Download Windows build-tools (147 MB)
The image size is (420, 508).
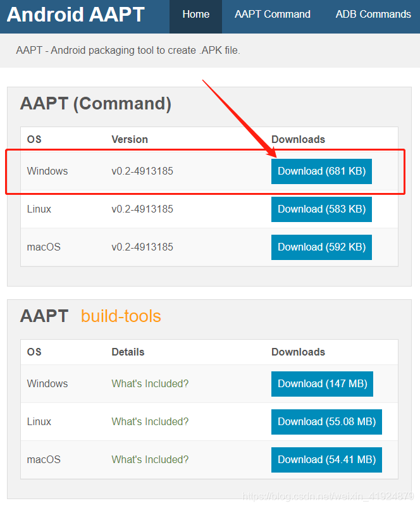tap(322, 383)
